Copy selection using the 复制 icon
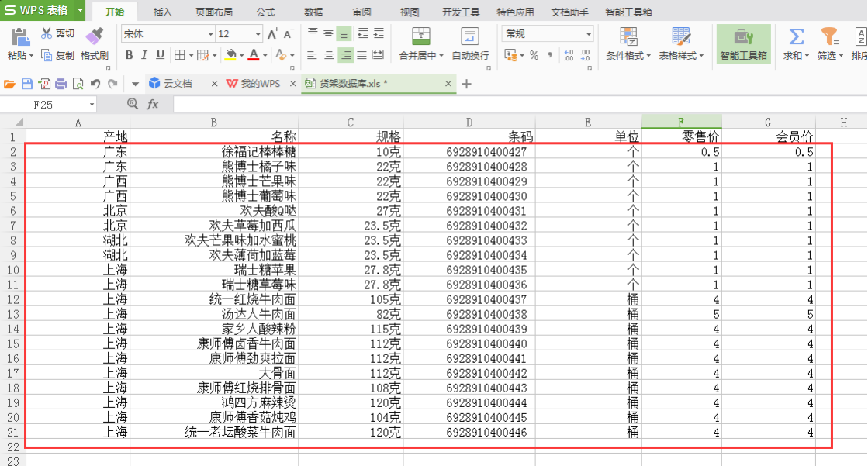The image size is (868, 466). pos(47,55)
